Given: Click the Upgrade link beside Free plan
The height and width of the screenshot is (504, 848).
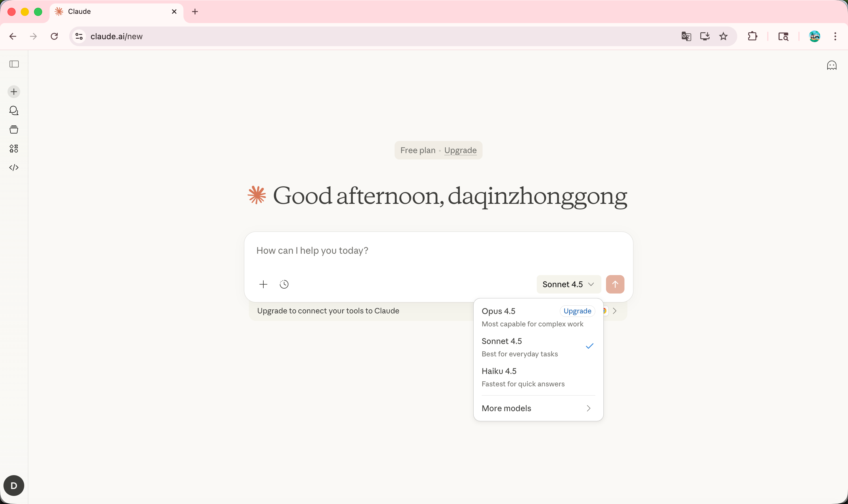Looking at the screenshot, I should [x=460, y=150].
